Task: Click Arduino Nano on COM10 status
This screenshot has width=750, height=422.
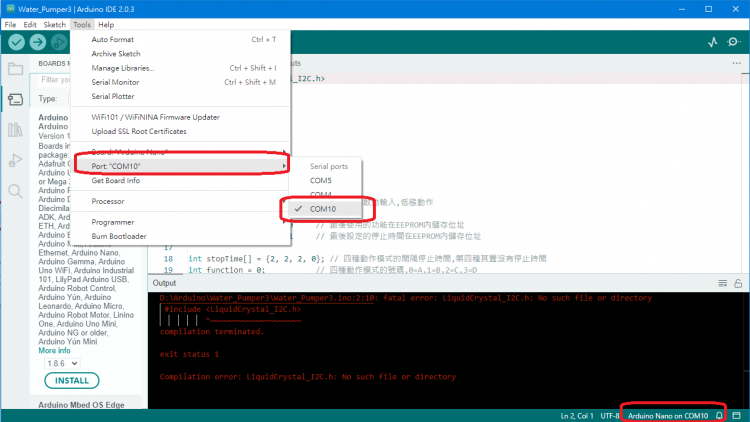Action: pyautogui.click(x=667, y=415)
